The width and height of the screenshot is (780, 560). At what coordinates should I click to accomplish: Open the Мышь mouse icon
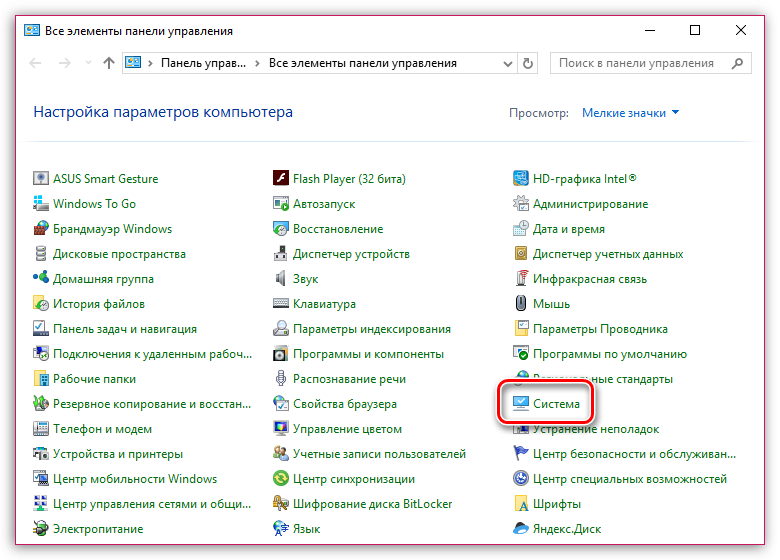tap(521, 304)
